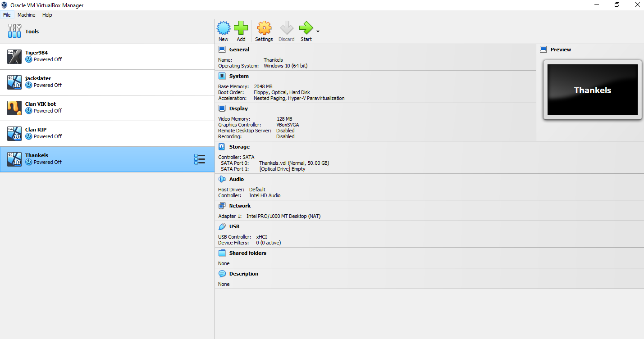Open the Start button dropdown arrow
This screenshot has width=644, height=339.
(318, 32)
